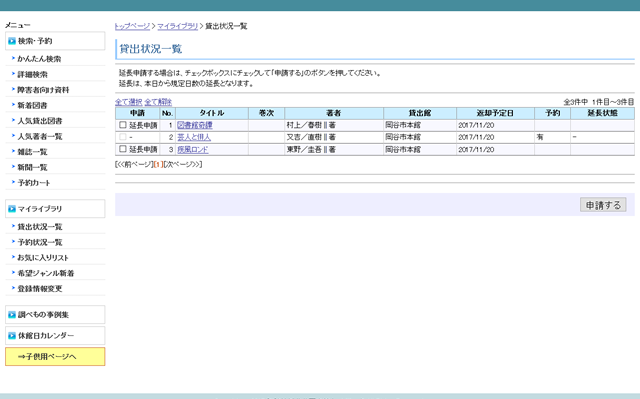Open 障害者向け資料 menu item

coord(43,90)
